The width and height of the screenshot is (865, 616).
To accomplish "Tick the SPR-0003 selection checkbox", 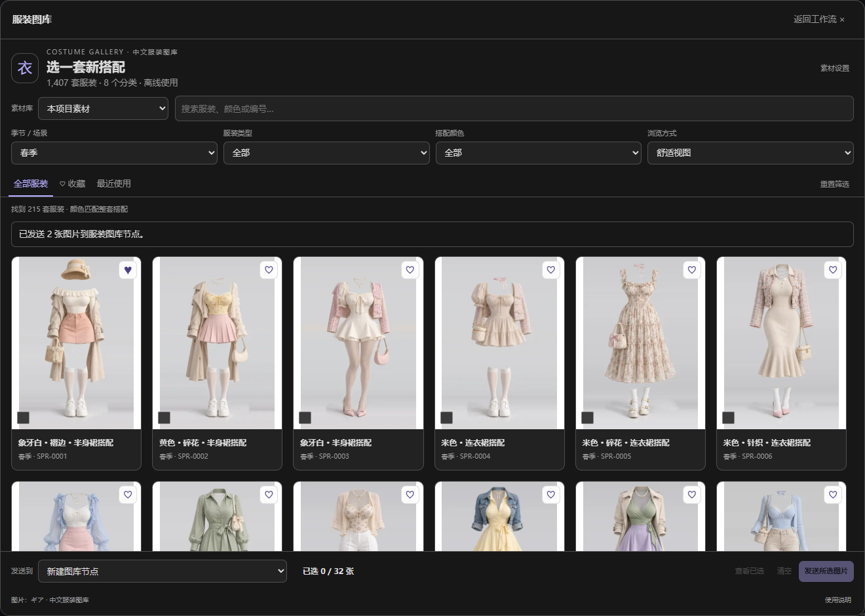I will pos(305,417).
